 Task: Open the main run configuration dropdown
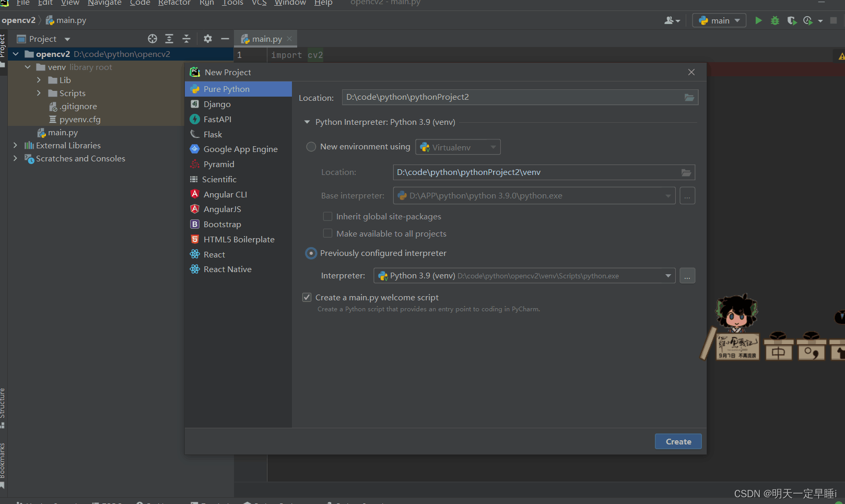pyautogui.click(x=719, y=20)
